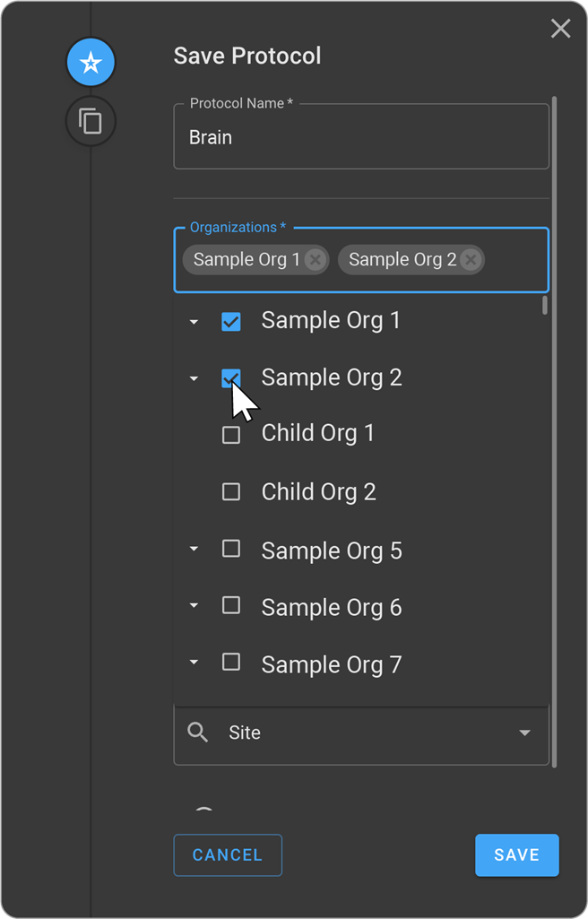
Task: Expand the Sample Org 1 tree node
Action: click(194, 322)
